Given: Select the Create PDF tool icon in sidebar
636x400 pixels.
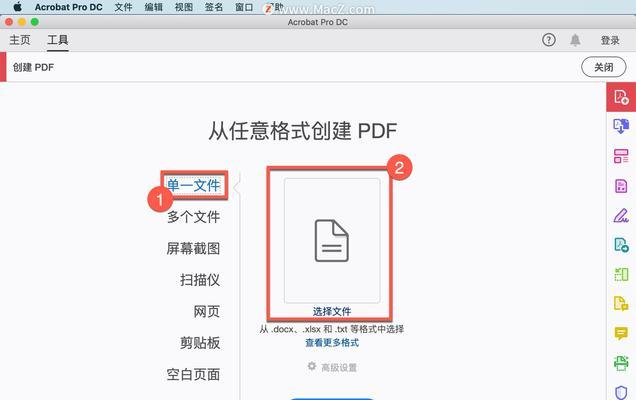Looking at the screenshot, I should coord(621,97).
